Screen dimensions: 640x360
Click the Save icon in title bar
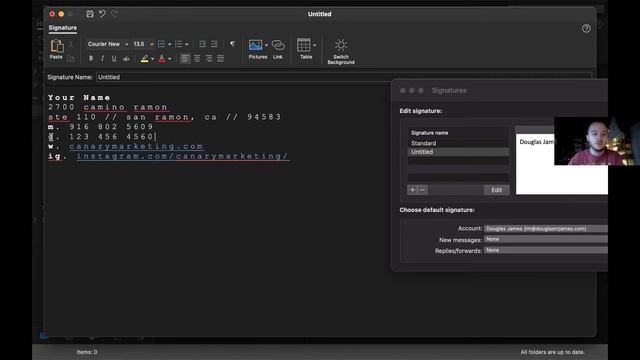[x=90, y=14]
